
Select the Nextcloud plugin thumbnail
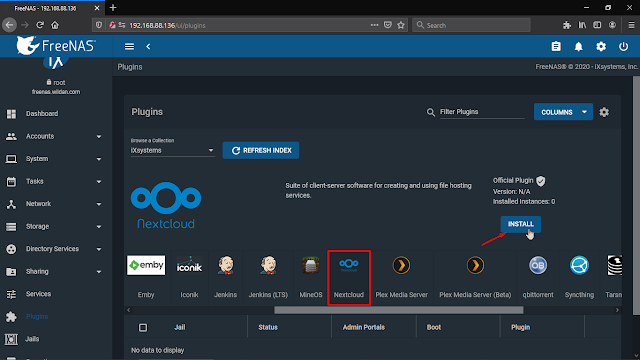pyautogui.click(x=349, y=264)
